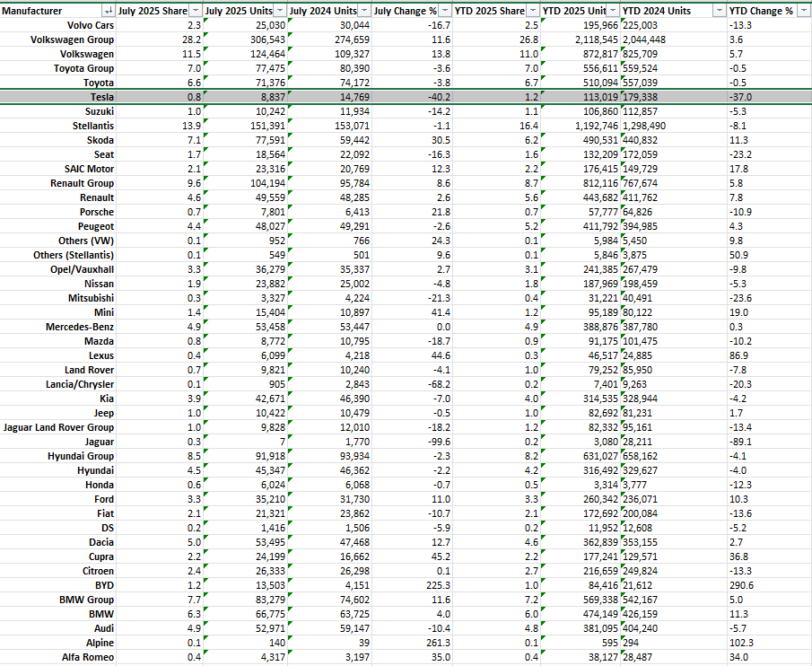Click the SAIC Motor manufacturer cell

(x=58, y=169)
